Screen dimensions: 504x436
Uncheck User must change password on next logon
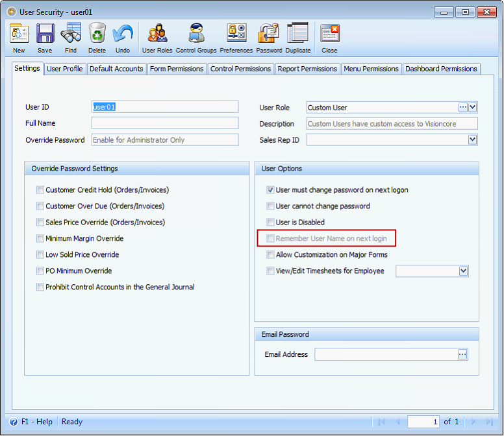point(270,190)
